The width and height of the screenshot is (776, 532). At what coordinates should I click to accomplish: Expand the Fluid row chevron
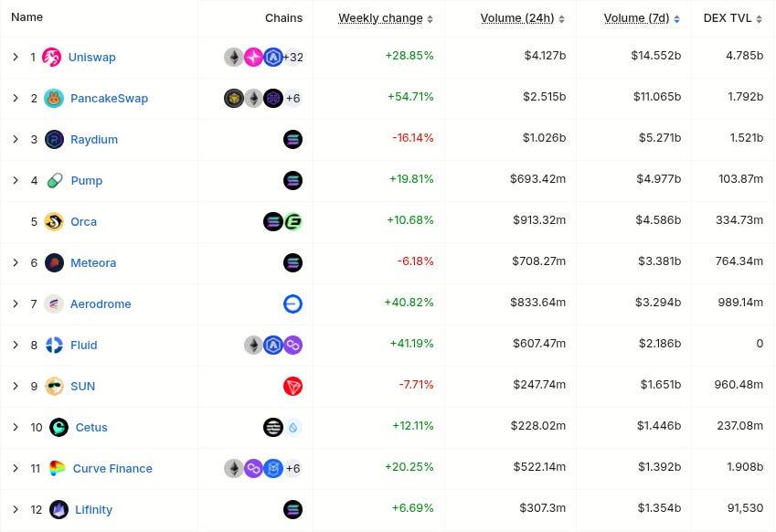click(16, 346)
